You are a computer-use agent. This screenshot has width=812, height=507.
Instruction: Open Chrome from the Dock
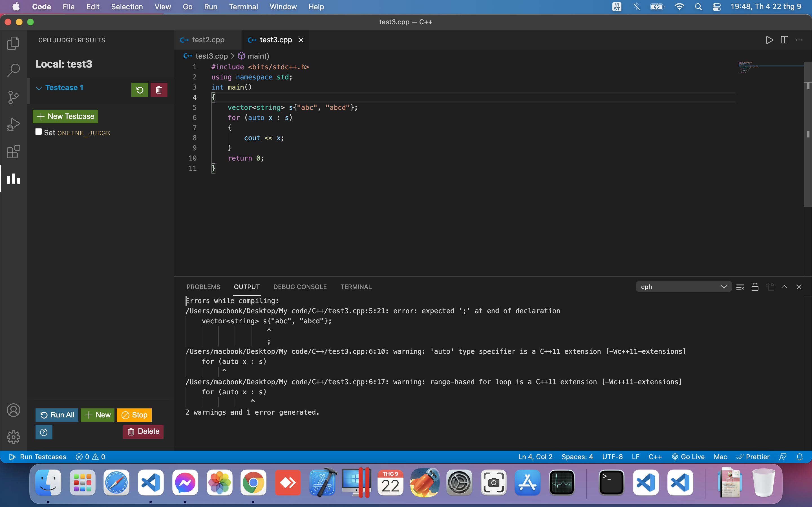click(x=253, y=483)
